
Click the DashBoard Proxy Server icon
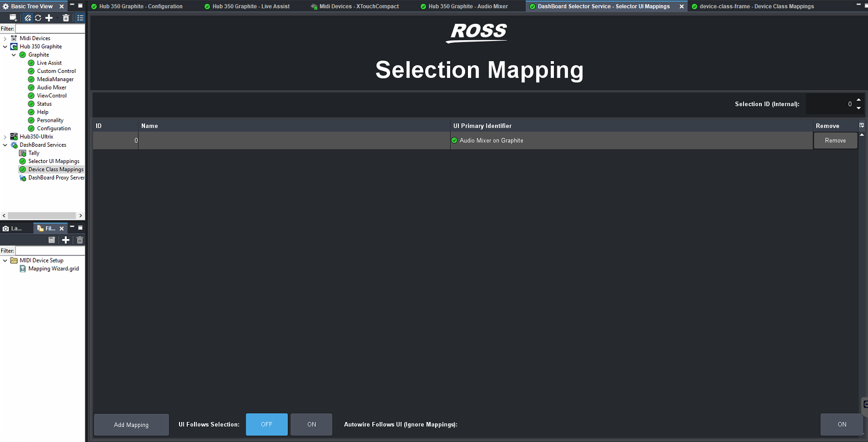coord(23,178)
